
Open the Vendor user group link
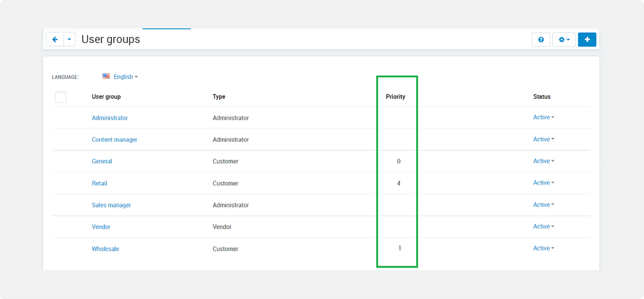pos(101,227)
